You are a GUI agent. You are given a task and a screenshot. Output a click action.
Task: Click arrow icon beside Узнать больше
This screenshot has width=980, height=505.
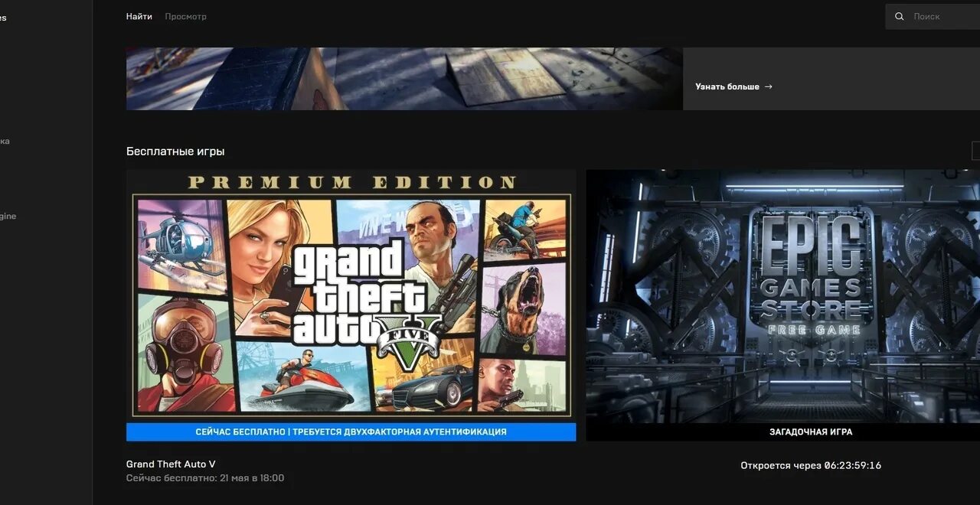coord(768,86)
